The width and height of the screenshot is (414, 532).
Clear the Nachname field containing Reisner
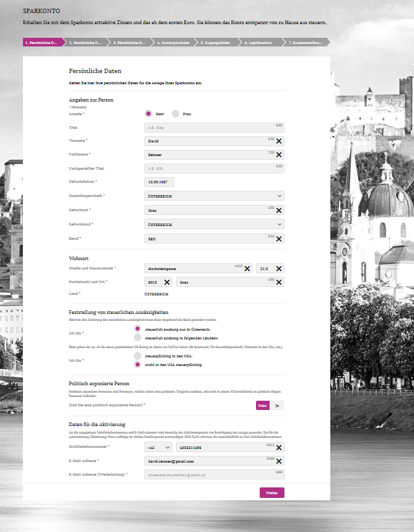coord(278,155)
